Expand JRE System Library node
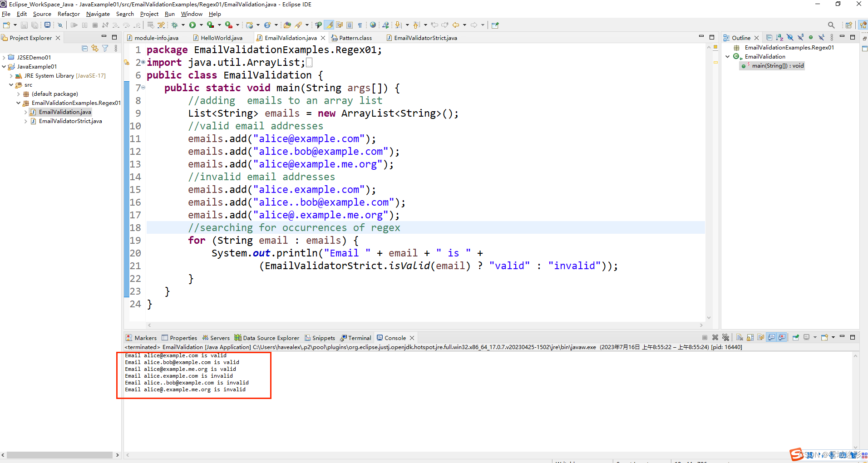Image resolution: width=868 pixels, height=463 pixels. pos(11,76)
